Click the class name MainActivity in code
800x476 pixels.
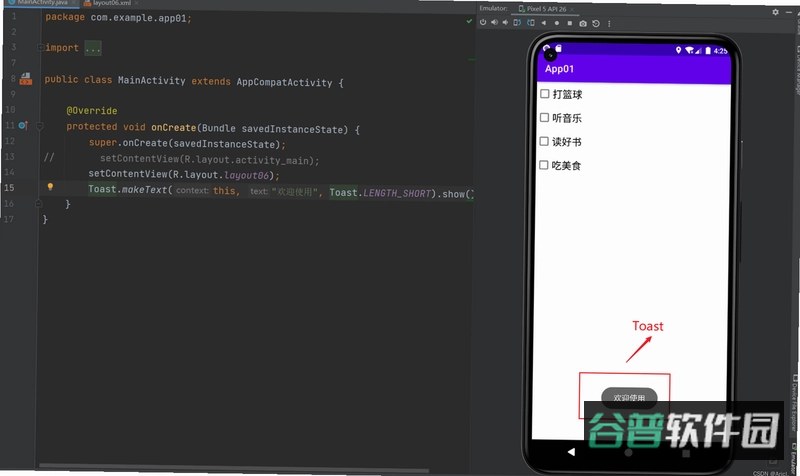pyautogui.click(x=152, y=81)
